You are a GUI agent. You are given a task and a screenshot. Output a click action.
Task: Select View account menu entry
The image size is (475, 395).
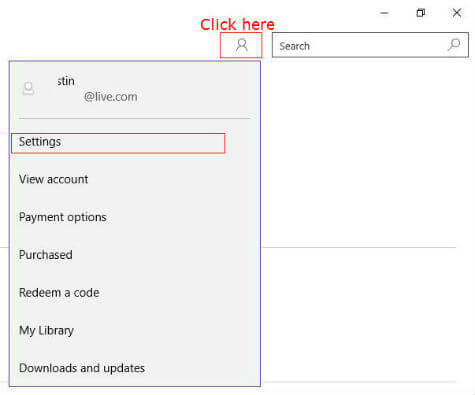pos(54,179)
